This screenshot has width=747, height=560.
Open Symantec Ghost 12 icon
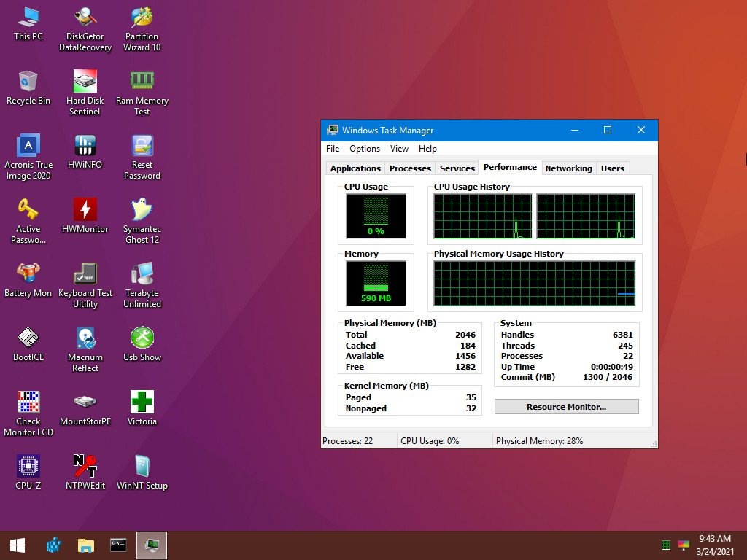pyautogui.click(x=142, y=222)
